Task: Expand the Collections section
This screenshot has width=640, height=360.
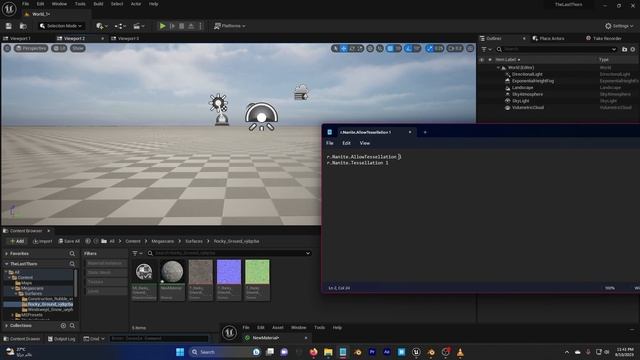Action: 7,326
